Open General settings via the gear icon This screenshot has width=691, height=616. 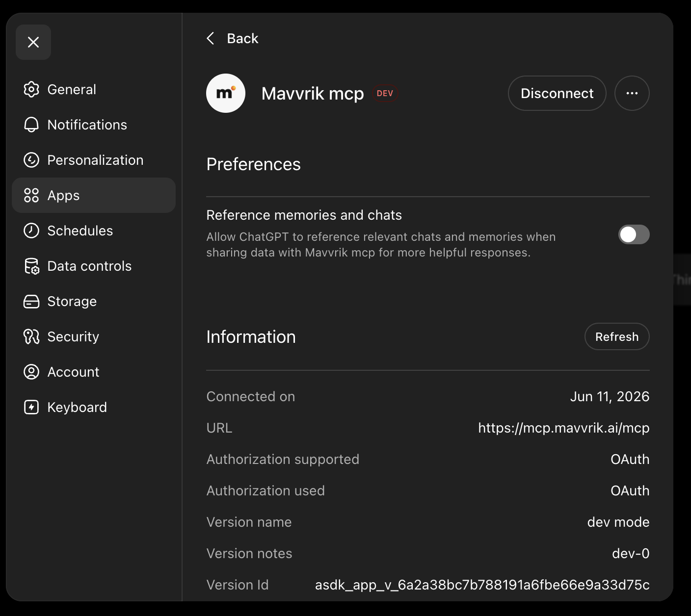point(31,89)
